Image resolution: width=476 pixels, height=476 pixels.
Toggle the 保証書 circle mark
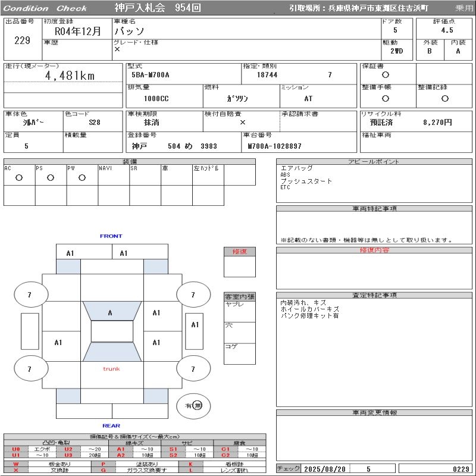pyautogui.click(x=386, y=75)
